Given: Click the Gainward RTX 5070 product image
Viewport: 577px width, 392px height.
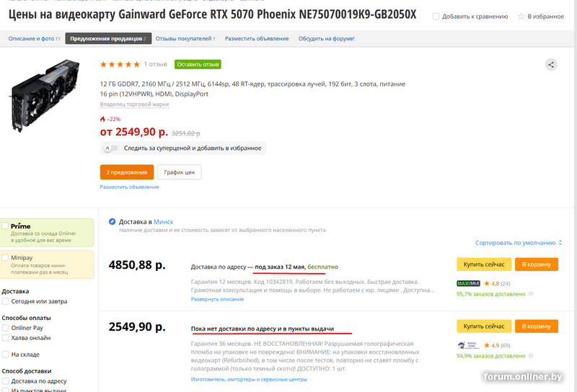Looking at the screenshot, I should click(x=45, y=96).
